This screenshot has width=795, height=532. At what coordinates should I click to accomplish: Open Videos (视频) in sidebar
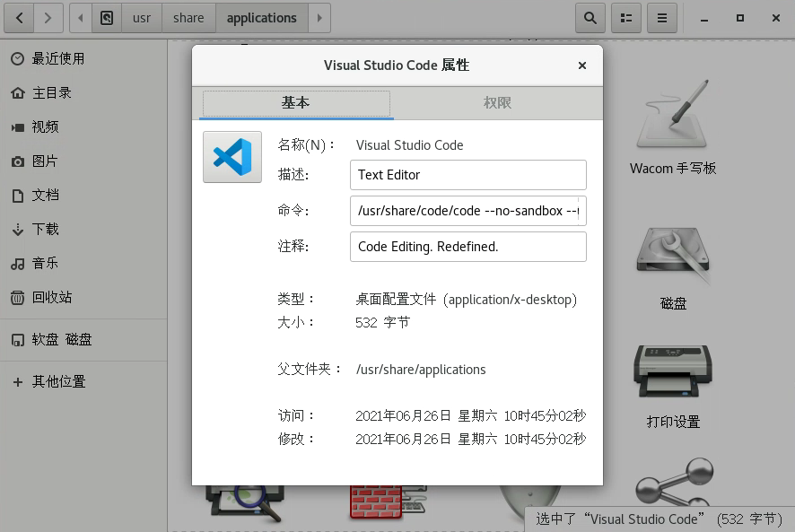pos(83,126)
